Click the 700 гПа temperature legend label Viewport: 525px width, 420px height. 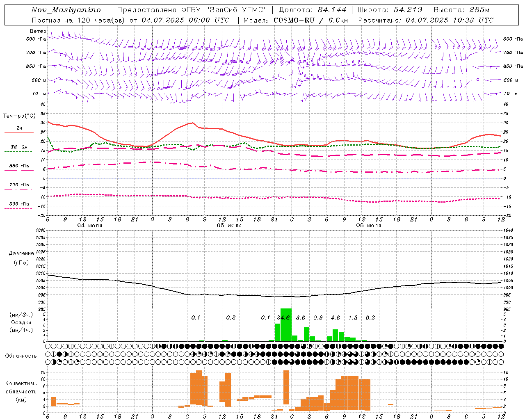click(x=19, y=185)
